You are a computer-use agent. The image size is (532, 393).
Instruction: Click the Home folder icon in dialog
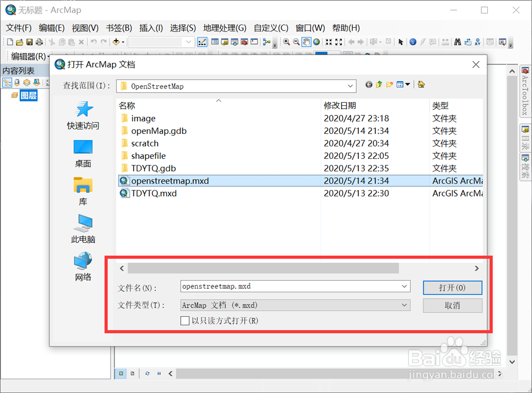[422, 84]
